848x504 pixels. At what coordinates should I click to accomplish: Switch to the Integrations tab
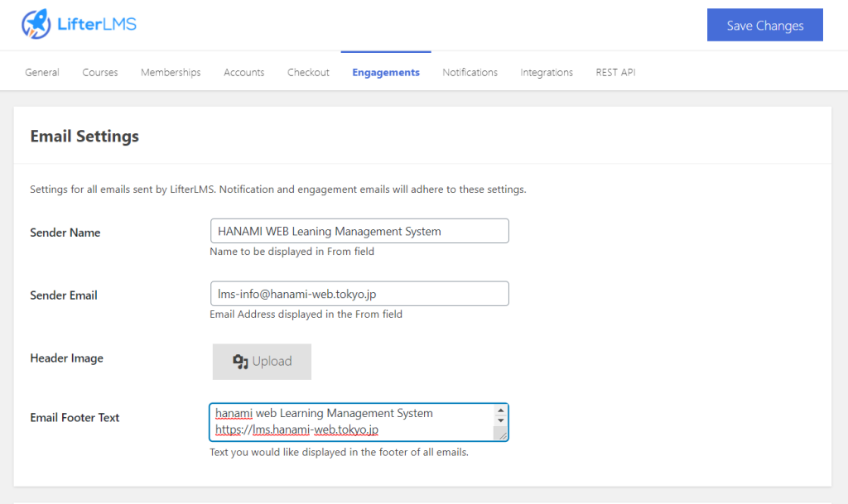(547, 72)
